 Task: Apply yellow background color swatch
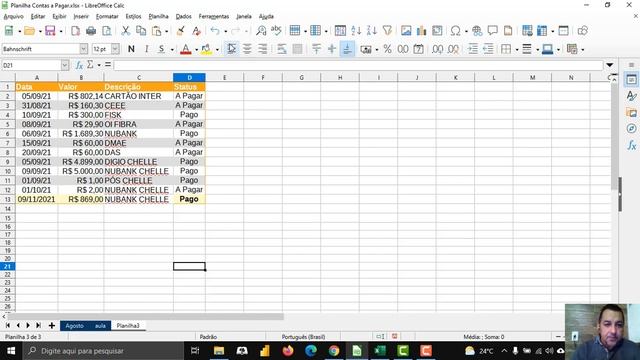(x=207, y=49)
